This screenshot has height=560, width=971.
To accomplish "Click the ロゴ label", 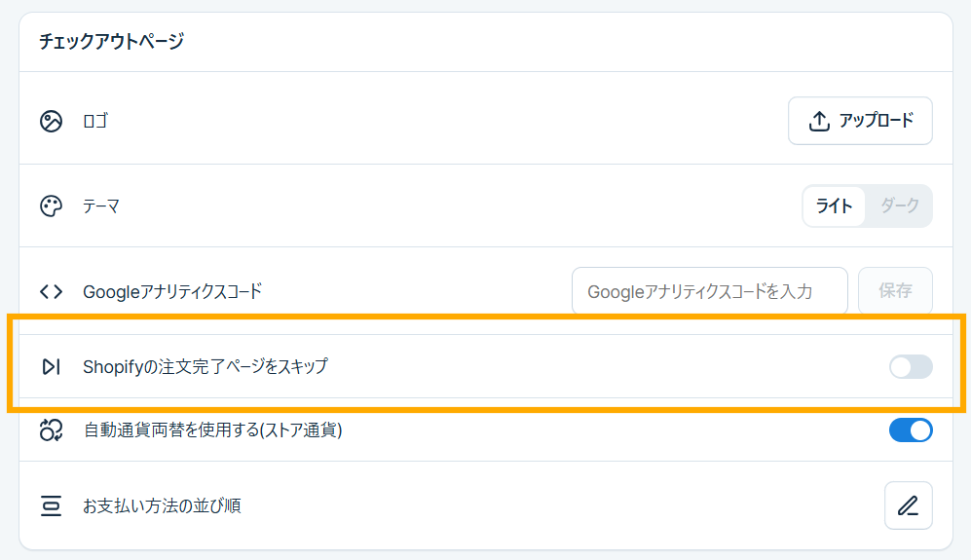I will point(95,121).
